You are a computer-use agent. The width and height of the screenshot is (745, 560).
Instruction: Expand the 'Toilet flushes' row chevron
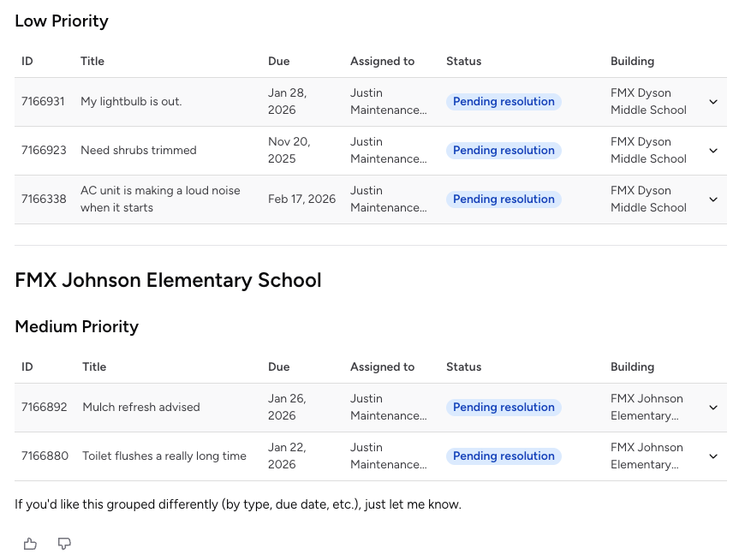tap(712, 456)
